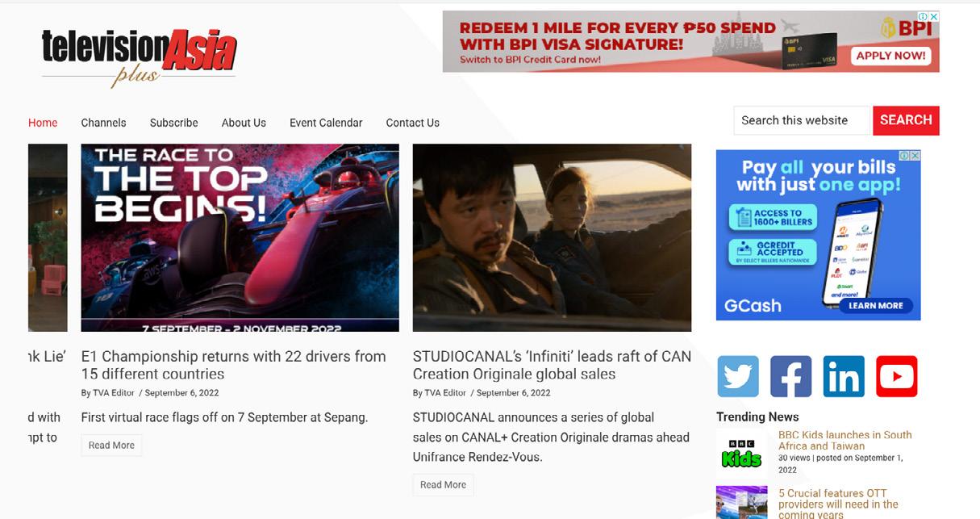Open the Subscribe menu item

pos(173,123)
